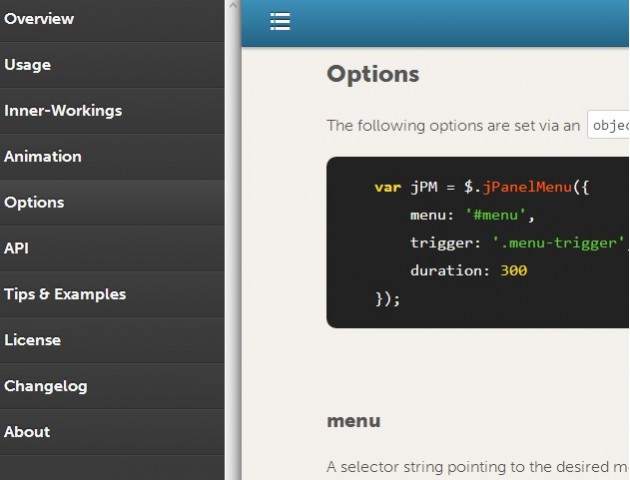The height and width of the screenshot is (480, 630).
Task: Jump to Tips & Examples
Action: pyautogui.click(x=65, y=294)
